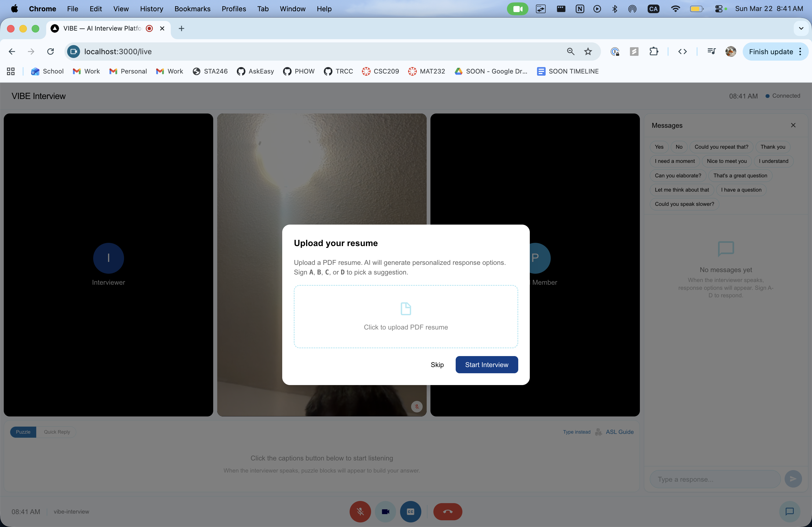Open the Chrome three-dot menu

pyautogui.click(x=800, y=52)
